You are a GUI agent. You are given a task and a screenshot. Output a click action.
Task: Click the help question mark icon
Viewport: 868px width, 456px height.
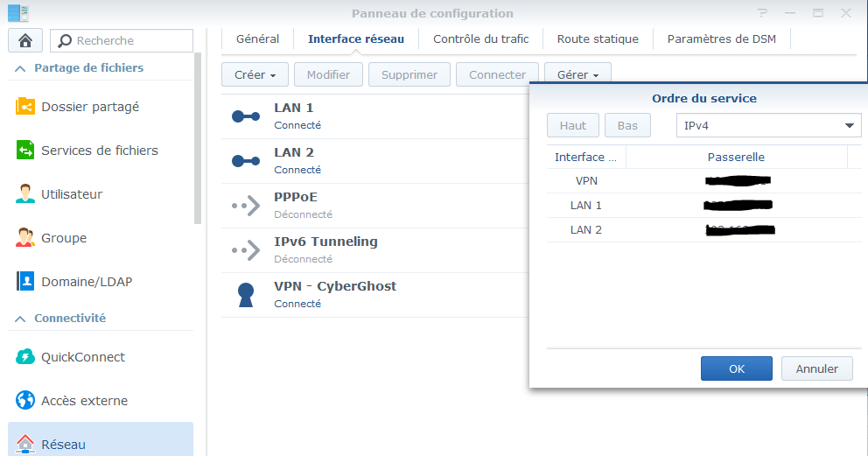(763, 13)
